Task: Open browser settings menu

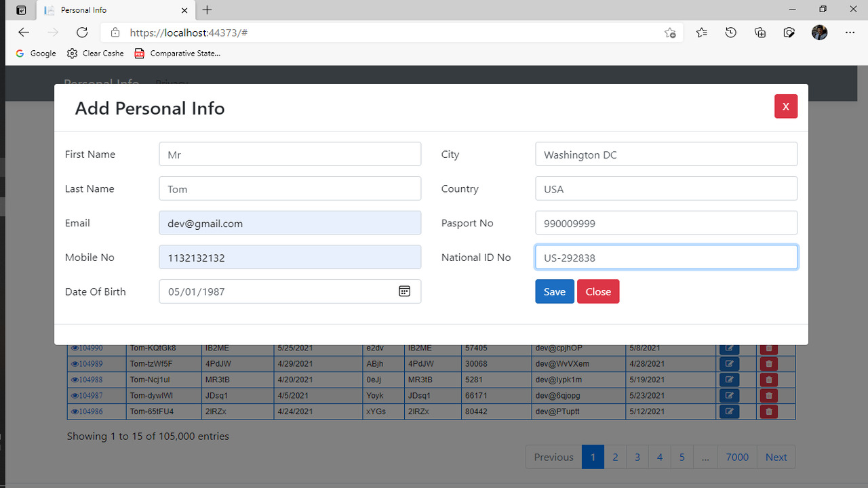Action: coord(850,32)
